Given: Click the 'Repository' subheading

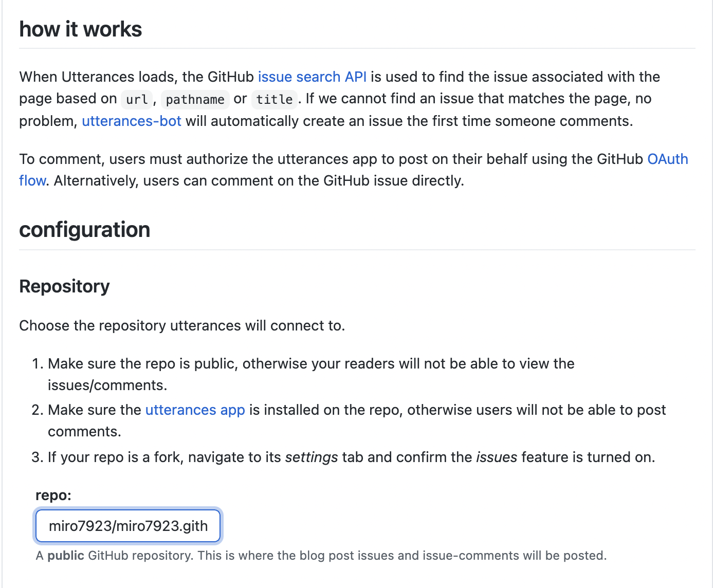Looking at the screenshot, I should pos(64,286).
